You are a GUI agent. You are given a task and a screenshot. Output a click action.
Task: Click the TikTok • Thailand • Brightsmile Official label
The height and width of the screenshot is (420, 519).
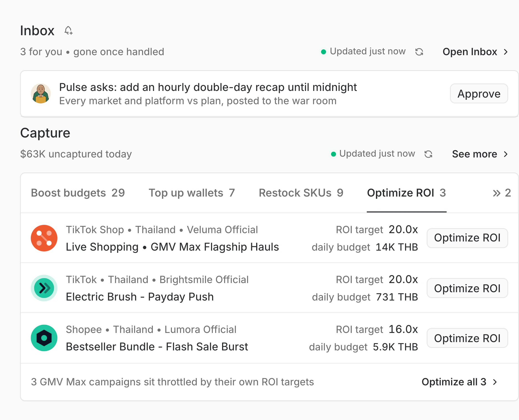point(157,280)
